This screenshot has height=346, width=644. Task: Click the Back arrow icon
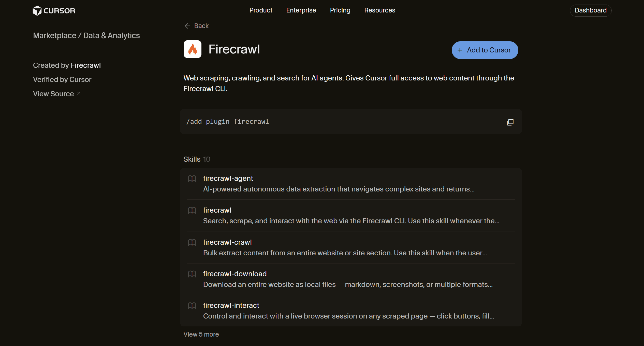pos(187,26)
